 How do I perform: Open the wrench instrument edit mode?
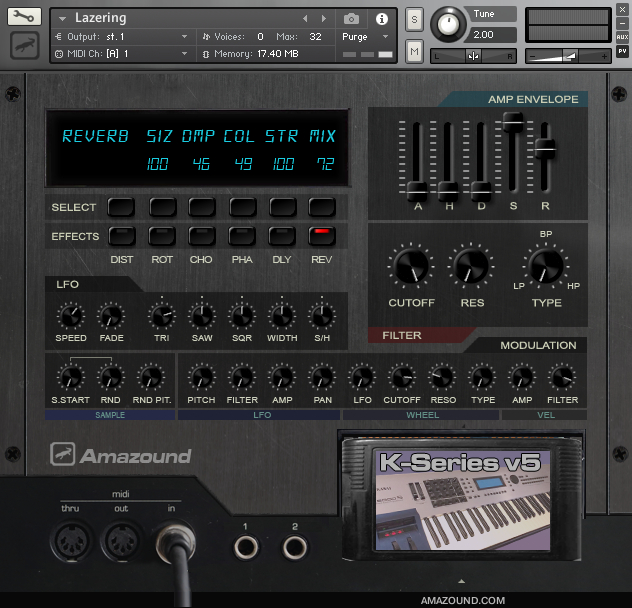(x=24, y=17)
